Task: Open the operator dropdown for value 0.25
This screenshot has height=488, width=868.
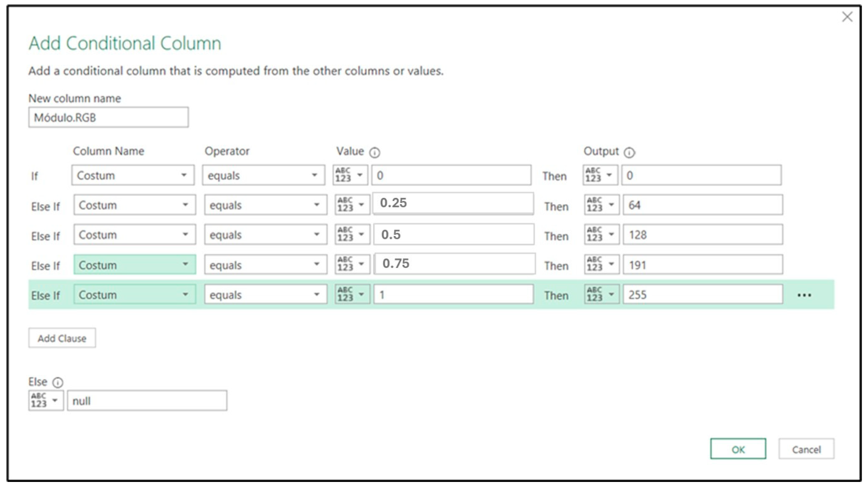Action: [x=265, y=205]
